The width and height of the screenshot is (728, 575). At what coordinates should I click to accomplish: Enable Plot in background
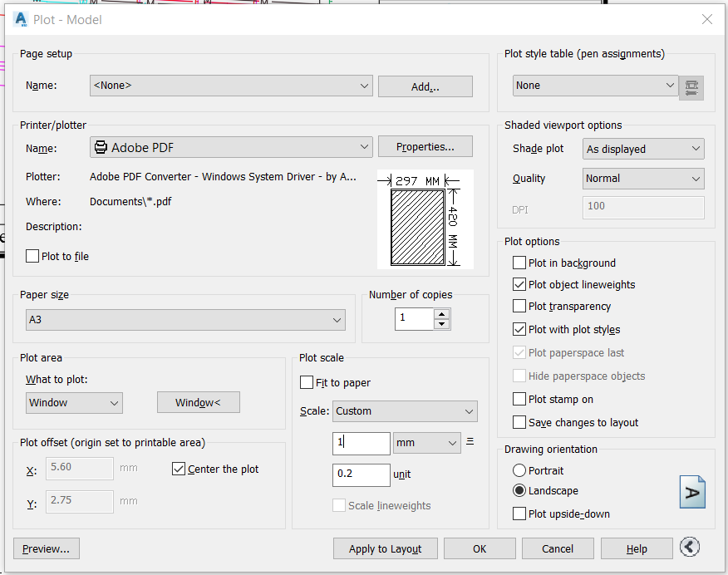pyautogui.click(x=519, y=263)
